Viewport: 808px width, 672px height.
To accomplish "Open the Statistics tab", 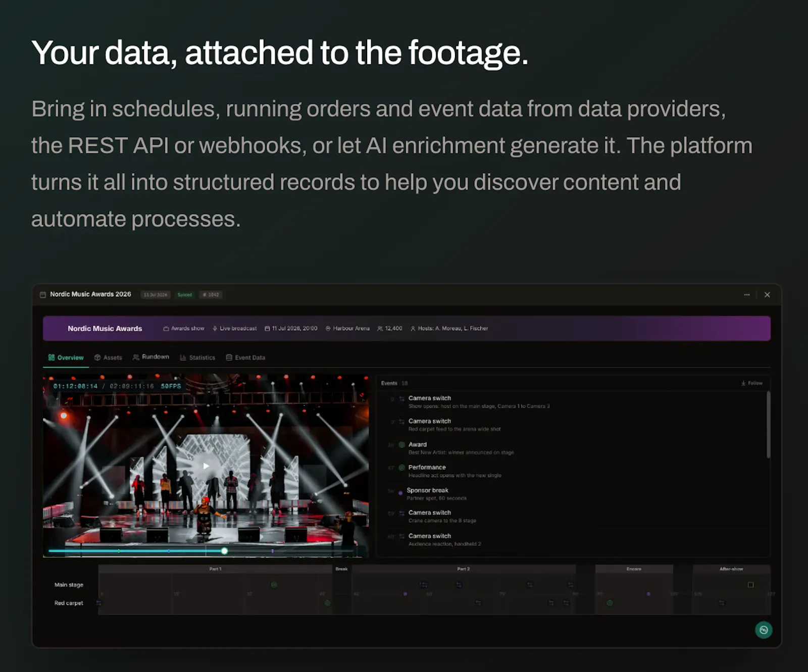I will (197, 357).
